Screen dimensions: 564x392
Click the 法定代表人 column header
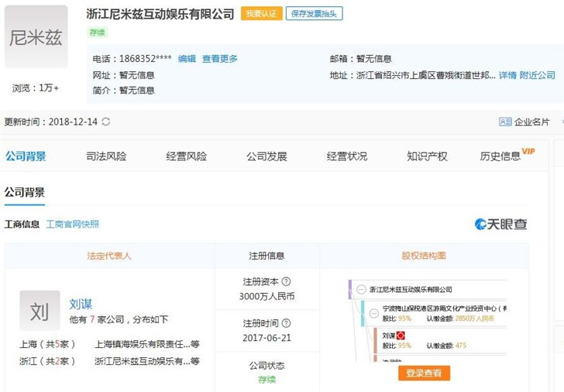click(x=109, y=256)
